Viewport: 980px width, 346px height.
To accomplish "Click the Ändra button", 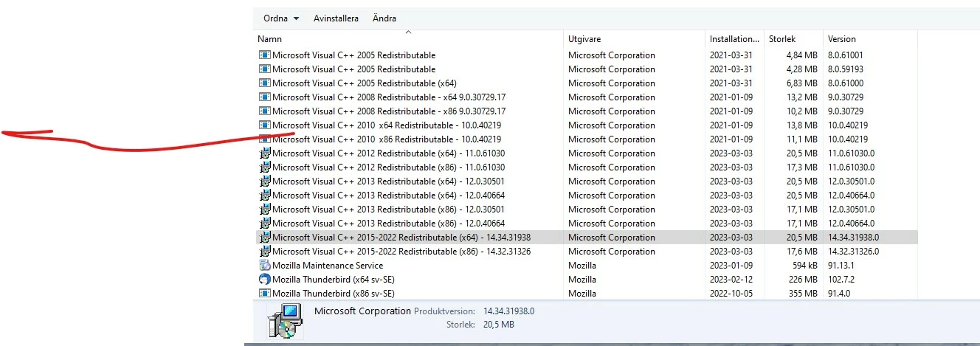I will pyautogui.click(x=384, y=18).
